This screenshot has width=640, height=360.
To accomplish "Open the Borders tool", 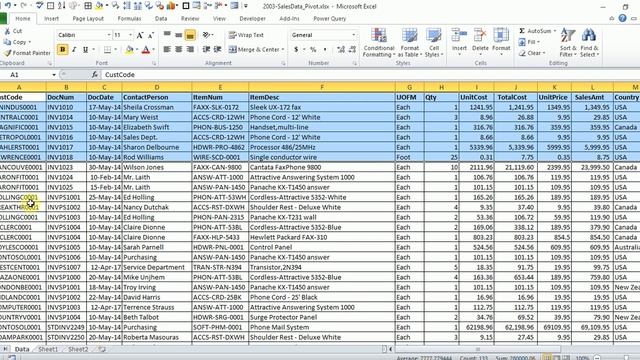I will click(107, 50).
